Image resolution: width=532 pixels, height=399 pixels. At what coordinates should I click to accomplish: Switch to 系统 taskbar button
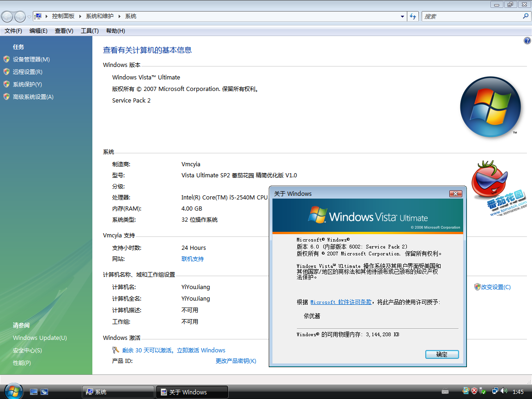(x=118, y=392)
